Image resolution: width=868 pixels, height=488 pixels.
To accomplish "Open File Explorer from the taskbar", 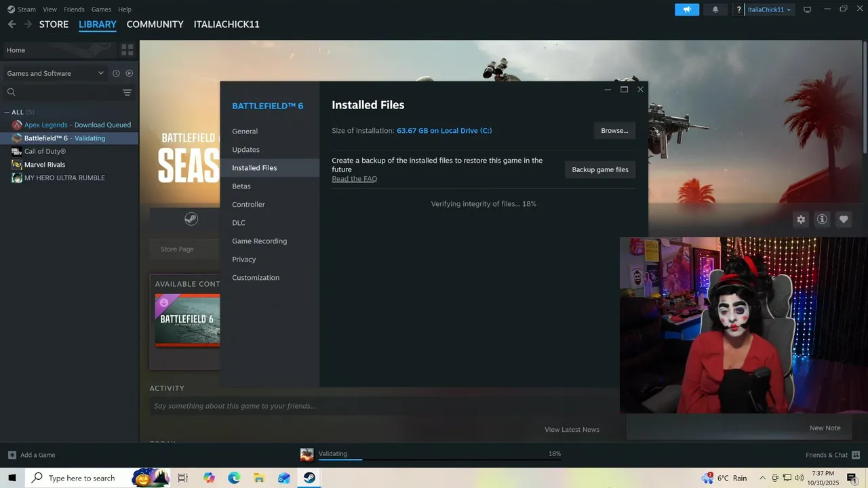I will coord(259,478).
